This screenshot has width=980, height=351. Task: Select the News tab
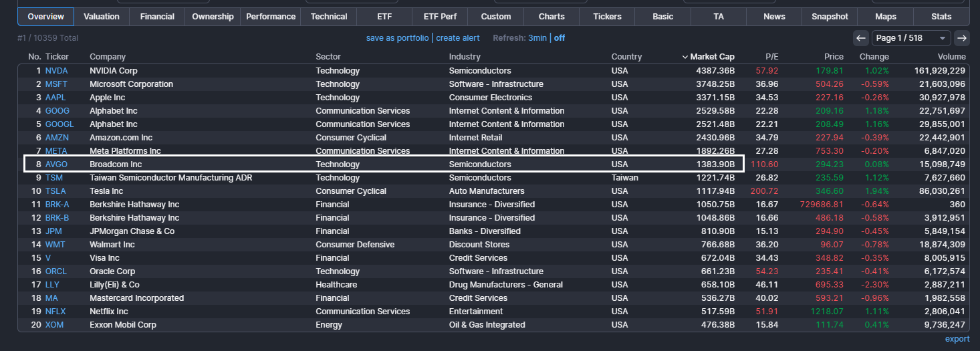774,17
